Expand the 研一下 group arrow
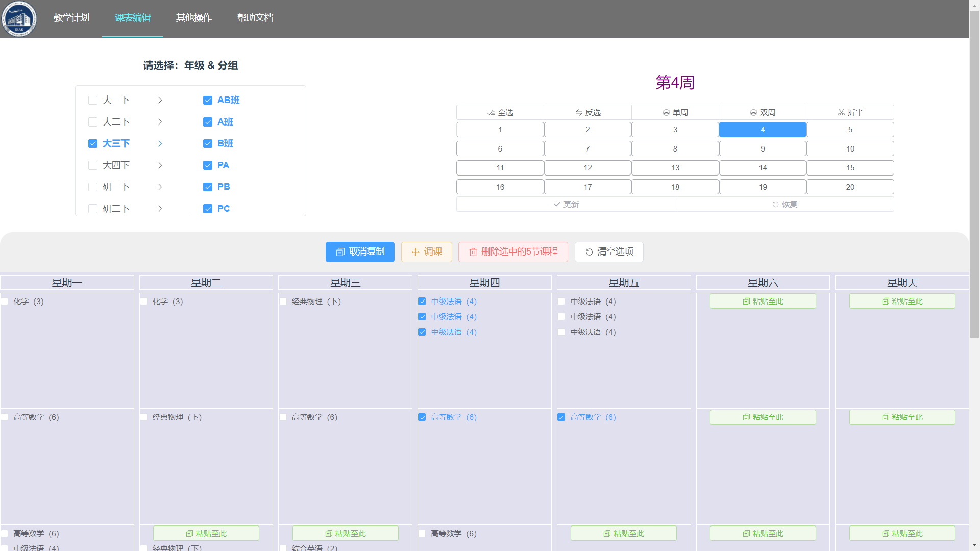The width and height of the screenshot is (980, 551). click(160, 187)
